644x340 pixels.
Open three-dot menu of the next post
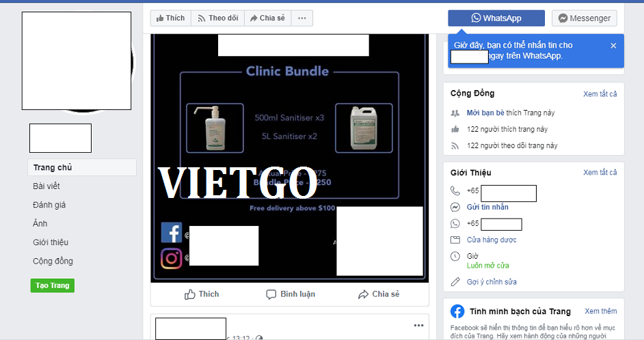pos(418,325)
